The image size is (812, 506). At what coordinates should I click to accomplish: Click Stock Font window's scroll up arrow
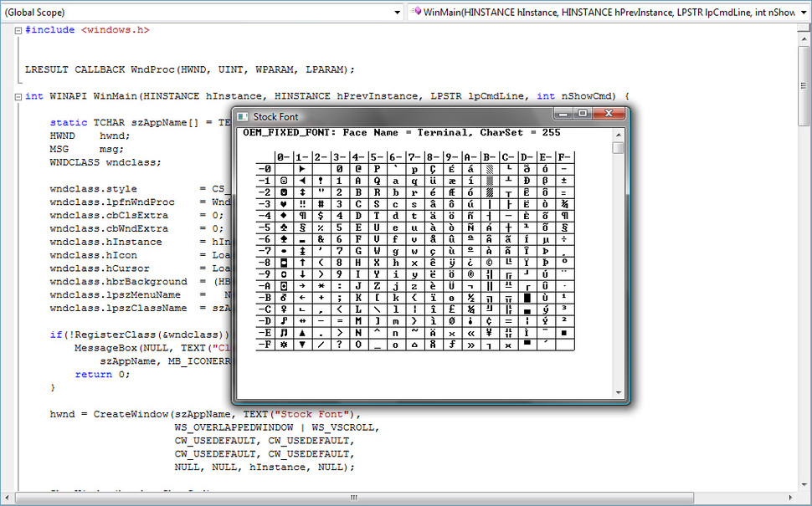618,135
